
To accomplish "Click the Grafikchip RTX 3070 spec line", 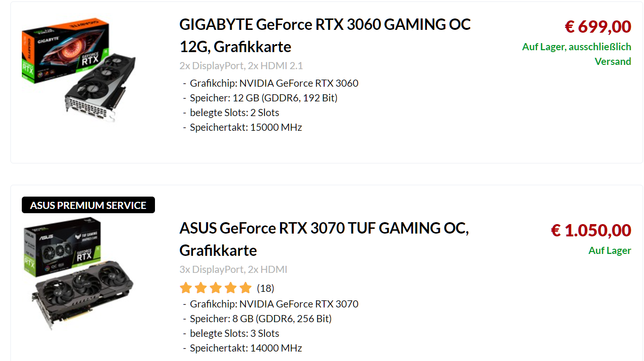I will [274, 304].
